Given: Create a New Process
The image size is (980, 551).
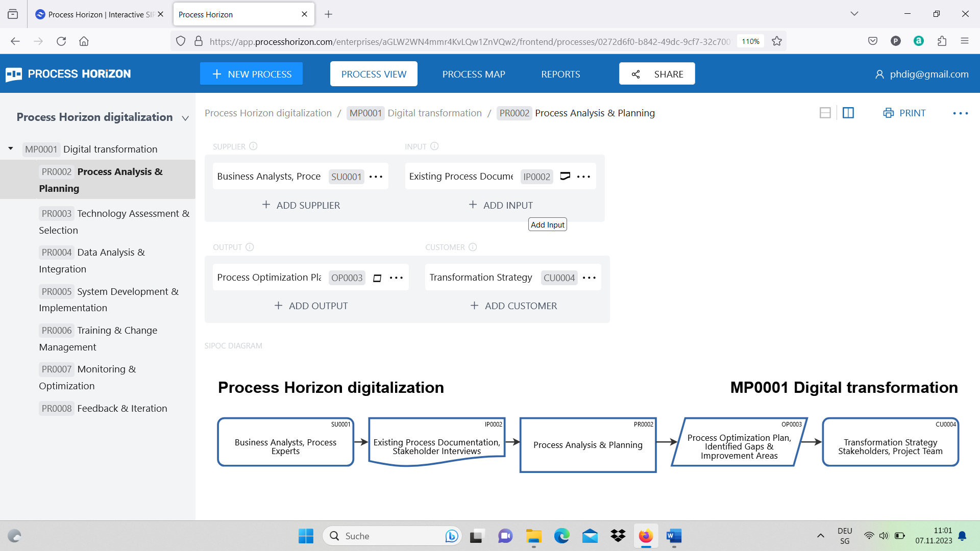Looking at the screenshot, I should tap(251, 74).
